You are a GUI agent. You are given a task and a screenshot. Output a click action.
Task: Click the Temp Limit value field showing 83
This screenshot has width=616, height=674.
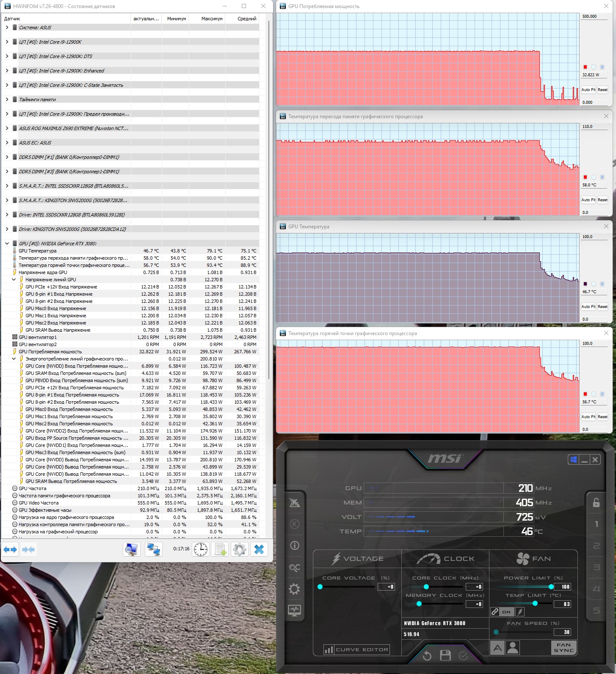click(562, 604)
